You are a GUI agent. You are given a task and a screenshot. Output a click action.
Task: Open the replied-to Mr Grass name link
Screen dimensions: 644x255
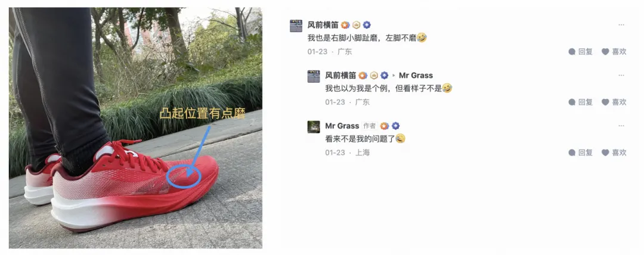(x=416, y=75)
